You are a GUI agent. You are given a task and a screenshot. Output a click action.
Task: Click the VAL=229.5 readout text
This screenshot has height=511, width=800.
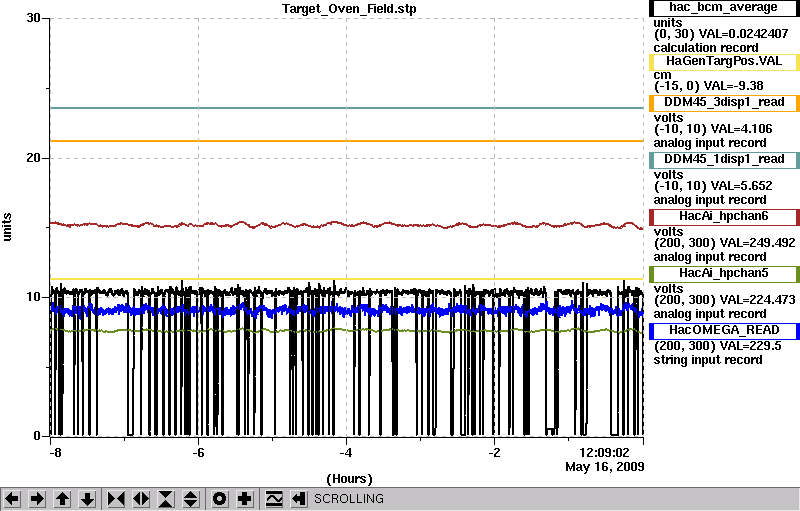749,346
